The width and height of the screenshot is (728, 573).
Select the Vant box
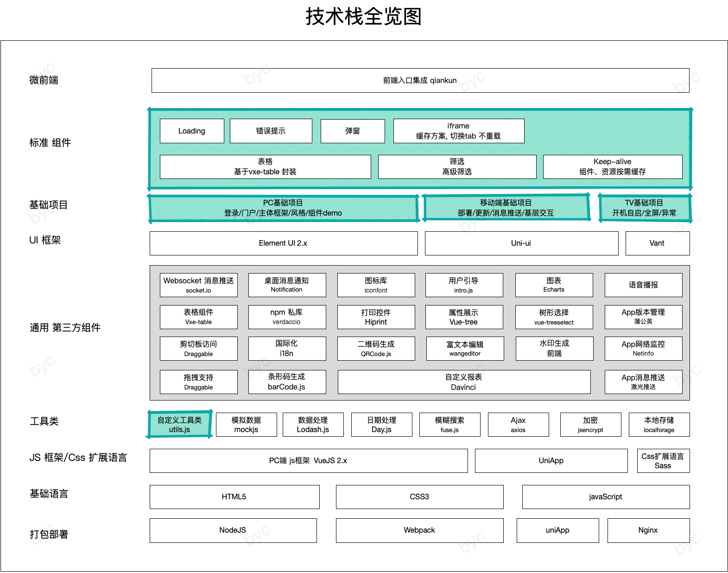(x=658, y=243)
